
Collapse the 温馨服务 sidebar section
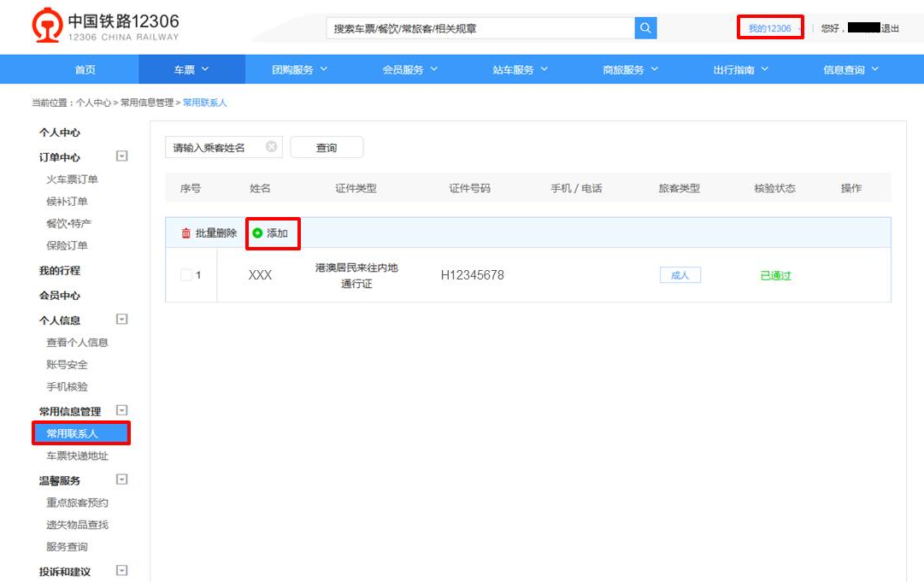coord(121,480)
